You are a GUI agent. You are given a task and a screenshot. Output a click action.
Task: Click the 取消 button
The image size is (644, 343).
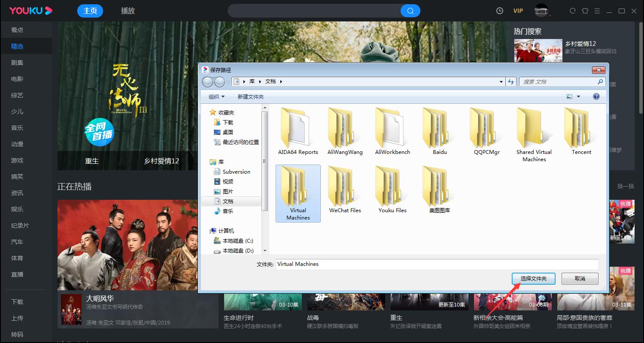coord(580,278)
